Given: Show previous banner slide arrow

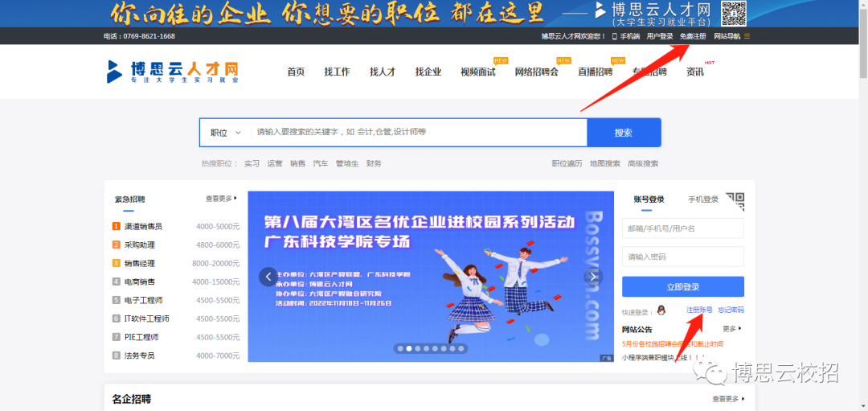Looking at the screenshot, I should tap(268, 277).
